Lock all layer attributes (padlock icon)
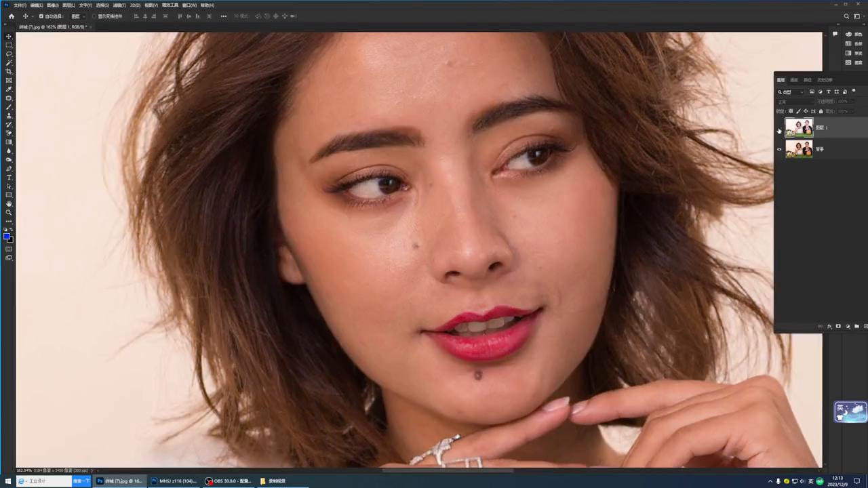The height and width of the screenshot is (488, 868). [821, 111]
